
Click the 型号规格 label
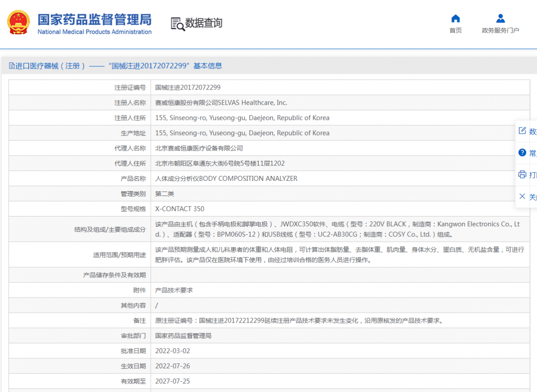[x=133, y=209]
